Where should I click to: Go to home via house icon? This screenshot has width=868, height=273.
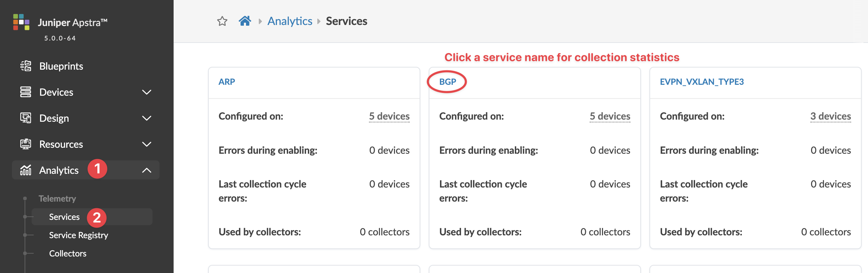tap(245, 21)
